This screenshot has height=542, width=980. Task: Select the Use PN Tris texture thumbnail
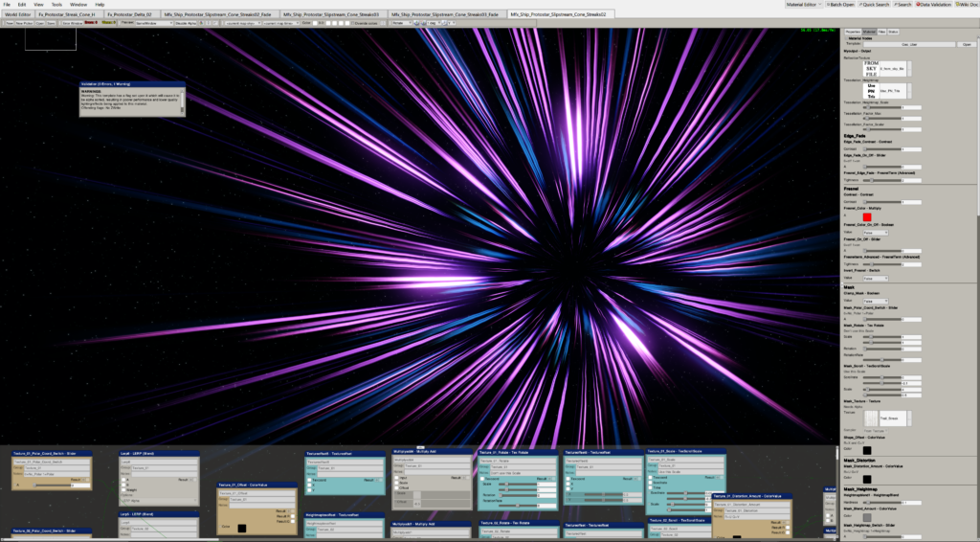[x=872, y=91]
